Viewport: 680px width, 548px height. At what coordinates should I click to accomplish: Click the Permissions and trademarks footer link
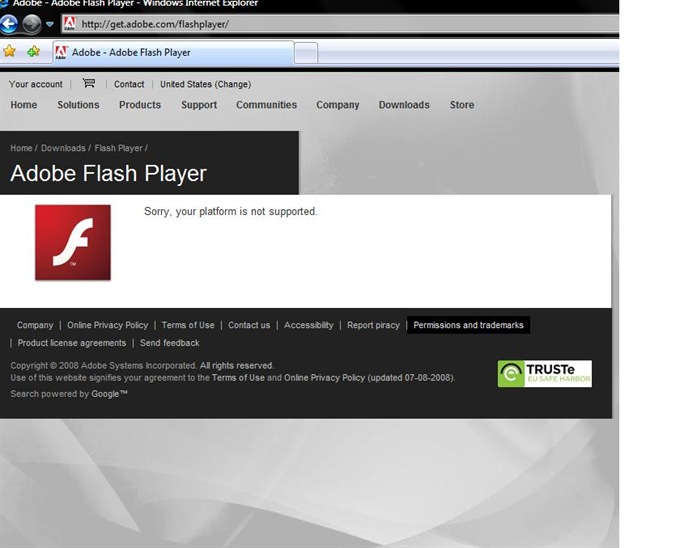click(x=468, y=325)
